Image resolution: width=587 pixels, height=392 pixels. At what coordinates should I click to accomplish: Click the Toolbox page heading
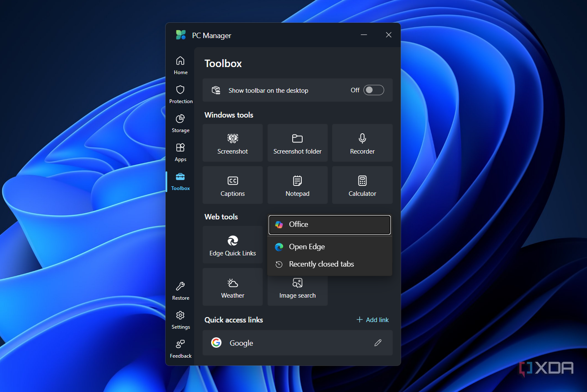tap(223, 63)
